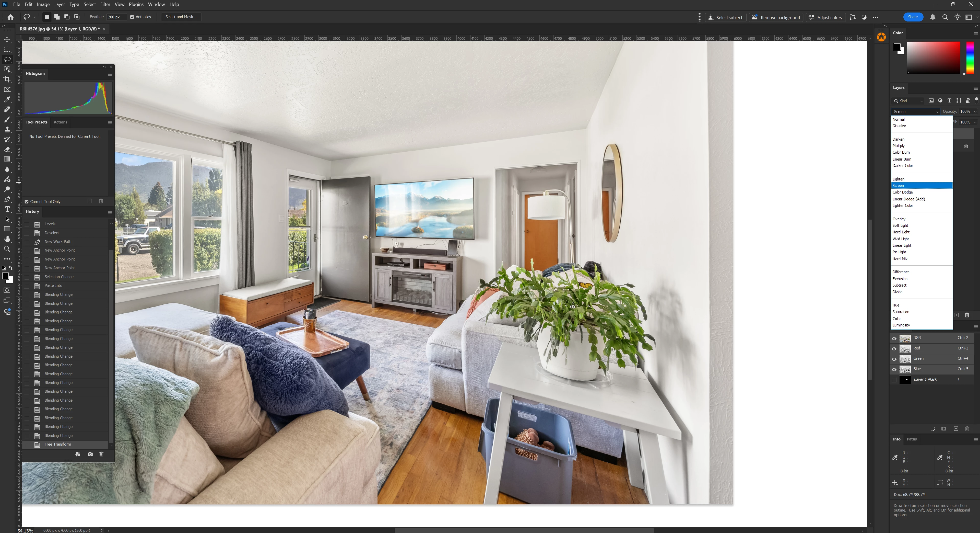Uncheck Current Tool Only checkbox
Viewport: 980px width, 533px height.
(x=27, y=202)
